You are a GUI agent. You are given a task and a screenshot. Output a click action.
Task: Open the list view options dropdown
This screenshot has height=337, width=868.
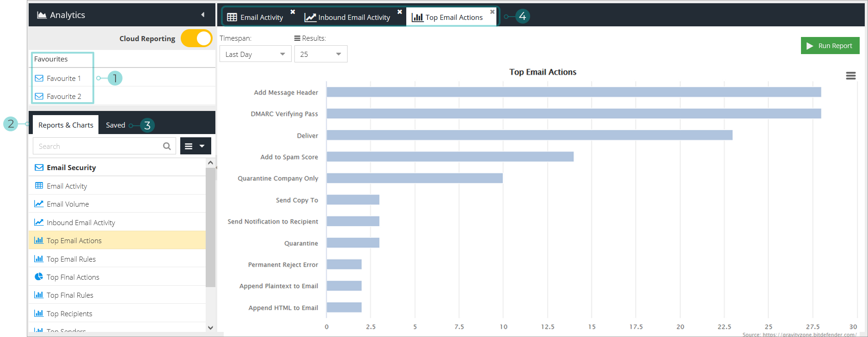pos(196,146)
